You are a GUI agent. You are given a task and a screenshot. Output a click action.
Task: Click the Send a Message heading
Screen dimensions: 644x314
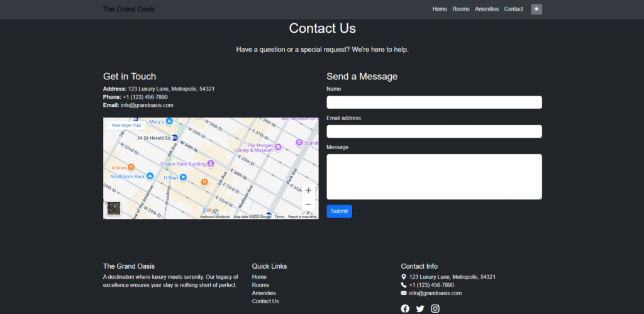pos(362,76)
